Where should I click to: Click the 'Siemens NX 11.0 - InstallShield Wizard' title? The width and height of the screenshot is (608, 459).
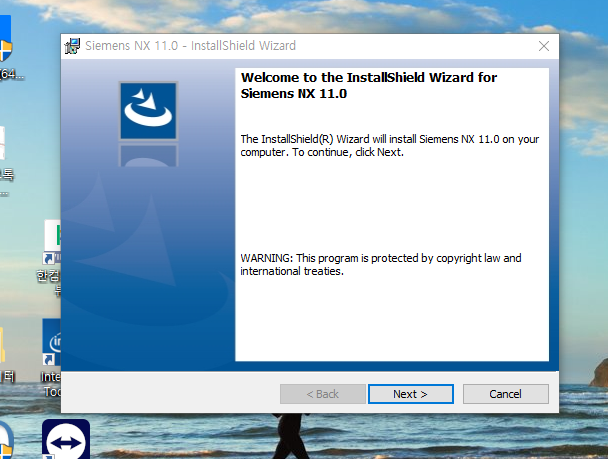click(190, 46)
